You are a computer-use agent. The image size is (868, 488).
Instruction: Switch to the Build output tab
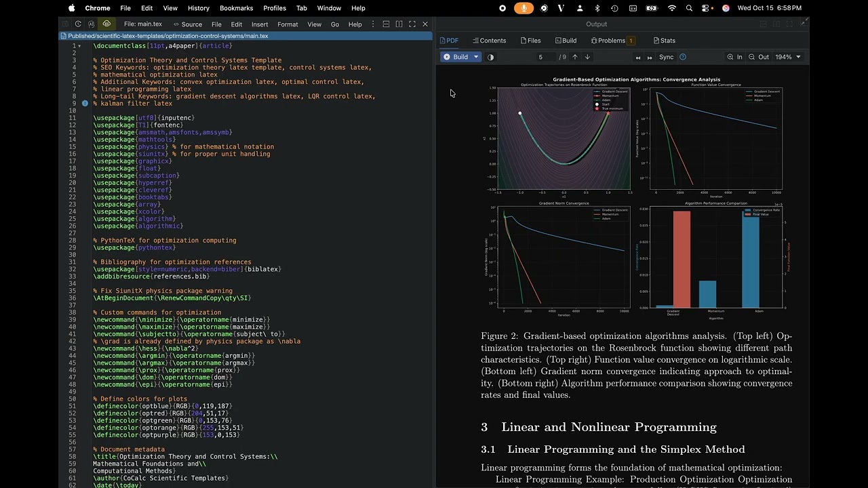566,41
